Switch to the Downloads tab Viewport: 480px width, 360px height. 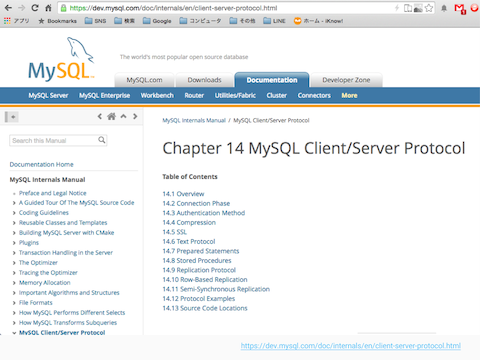click(x=204, y=80)
